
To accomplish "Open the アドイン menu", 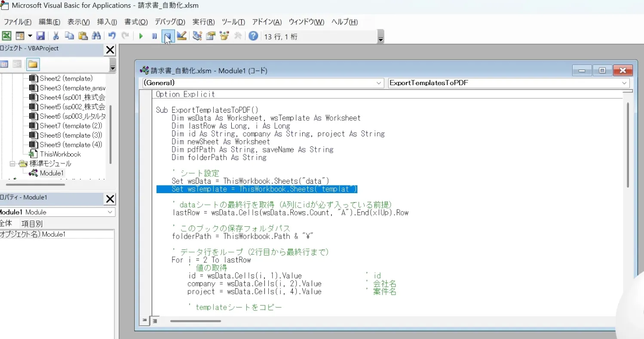I will (267, 22).
